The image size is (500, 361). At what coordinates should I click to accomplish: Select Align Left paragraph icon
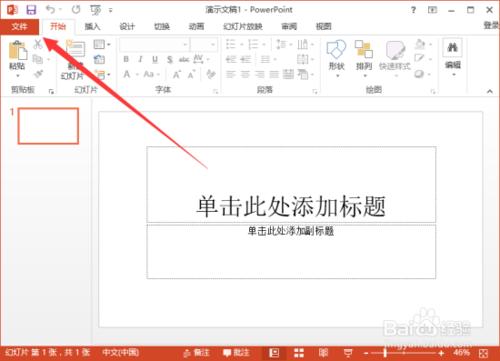(x=231, y=74)
